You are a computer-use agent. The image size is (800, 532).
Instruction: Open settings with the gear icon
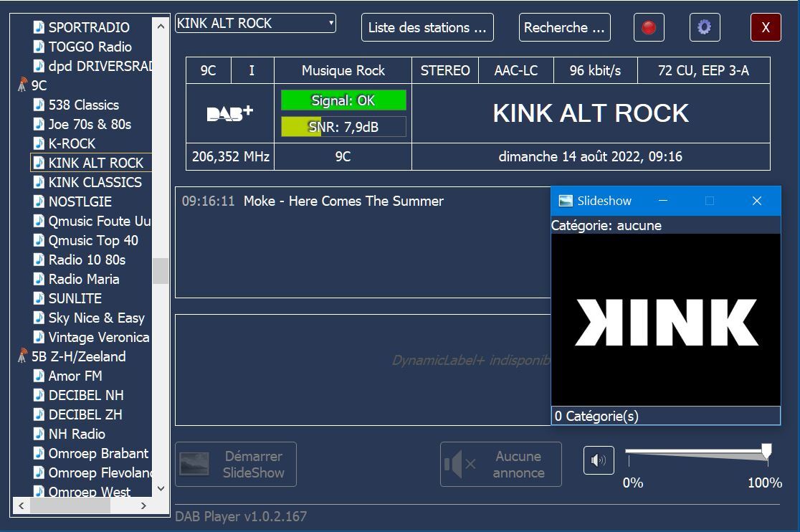pos(704,27)
